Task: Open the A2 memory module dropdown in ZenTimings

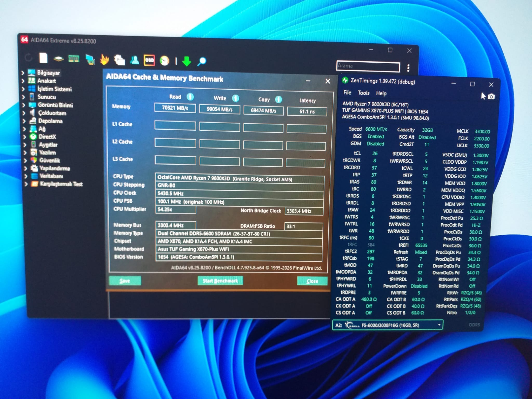Action: click(388, 325)
